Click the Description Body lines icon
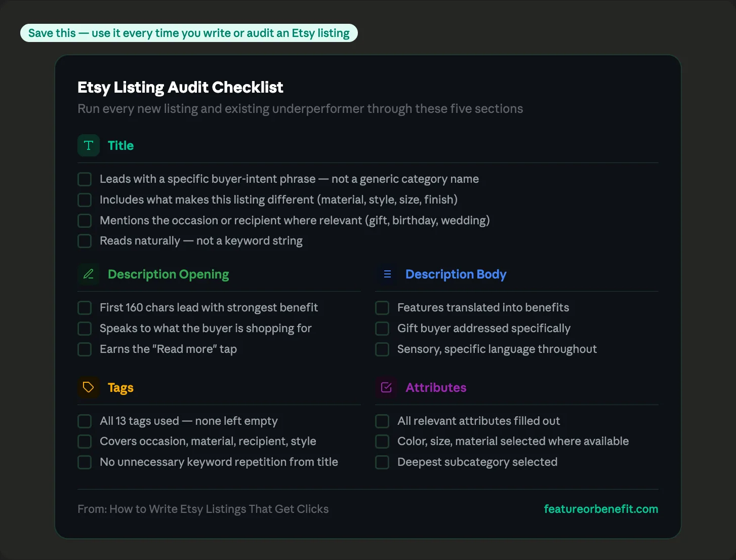The height and width of the screenshot is (560, 736). click(x=387, y=274)
